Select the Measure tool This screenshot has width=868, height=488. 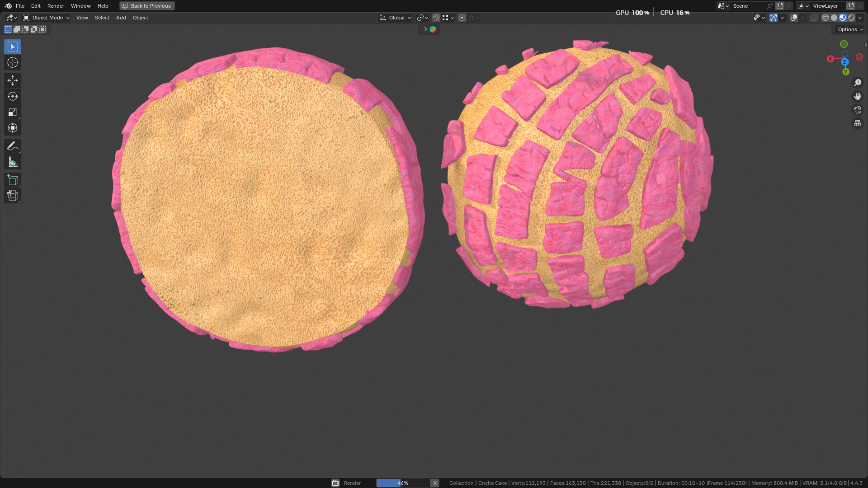click(x=13, y=162)
